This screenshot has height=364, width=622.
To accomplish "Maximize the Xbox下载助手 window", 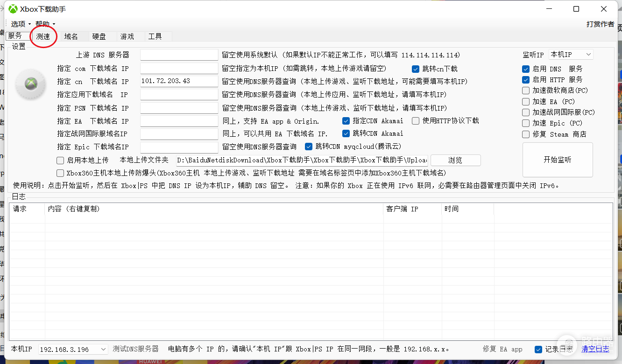I will click(576, 9).
